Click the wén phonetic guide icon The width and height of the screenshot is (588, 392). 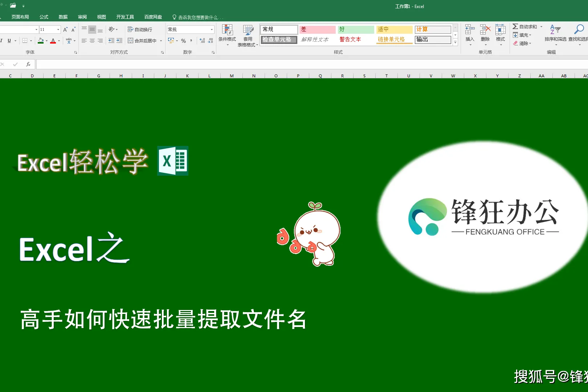(69, 41)
